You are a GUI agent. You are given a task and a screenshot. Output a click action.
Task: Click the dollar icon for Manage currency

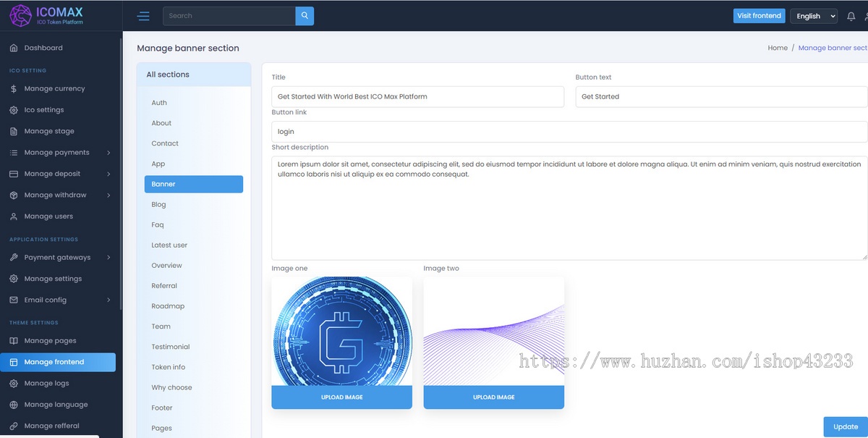[x=14, y=89]
